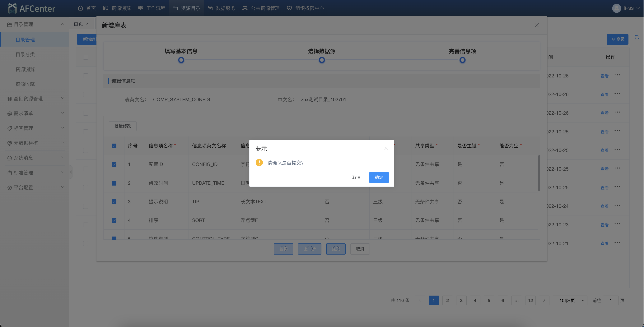
Task: Click the 选择数据源 step indicator circle
Action: pos(322,60)
